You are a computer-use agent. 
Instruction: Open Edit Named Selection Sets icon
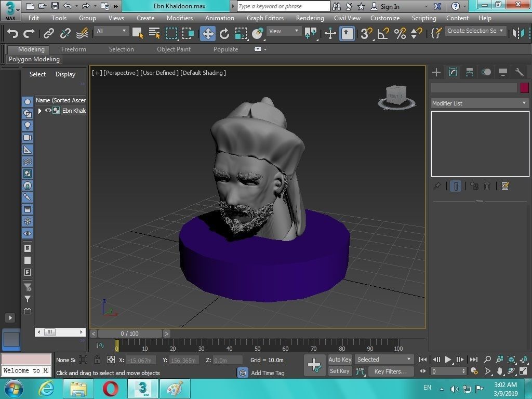[436, 33]
